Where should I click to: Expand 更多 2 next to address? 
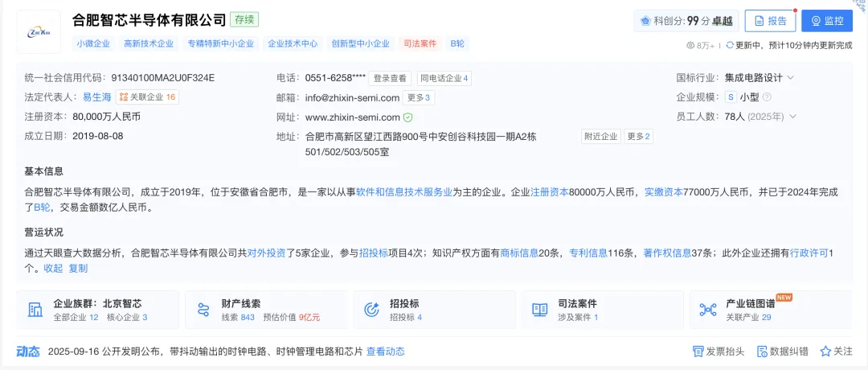pos(638,136)
